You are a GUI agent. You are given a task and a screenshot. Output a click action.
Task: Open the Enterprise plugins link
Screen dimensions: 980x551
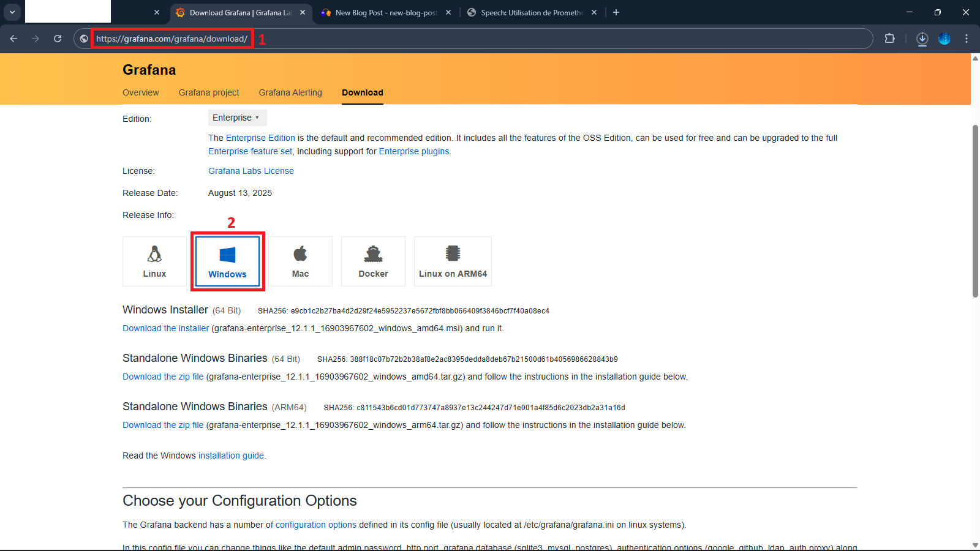pos(414,151)
